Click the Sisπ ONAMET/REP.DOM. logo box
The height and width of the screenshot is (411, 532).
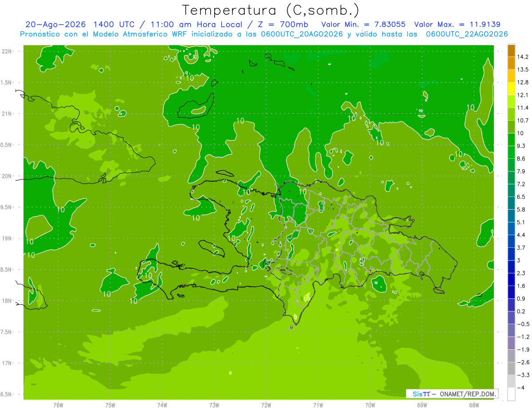click(452, 394)
